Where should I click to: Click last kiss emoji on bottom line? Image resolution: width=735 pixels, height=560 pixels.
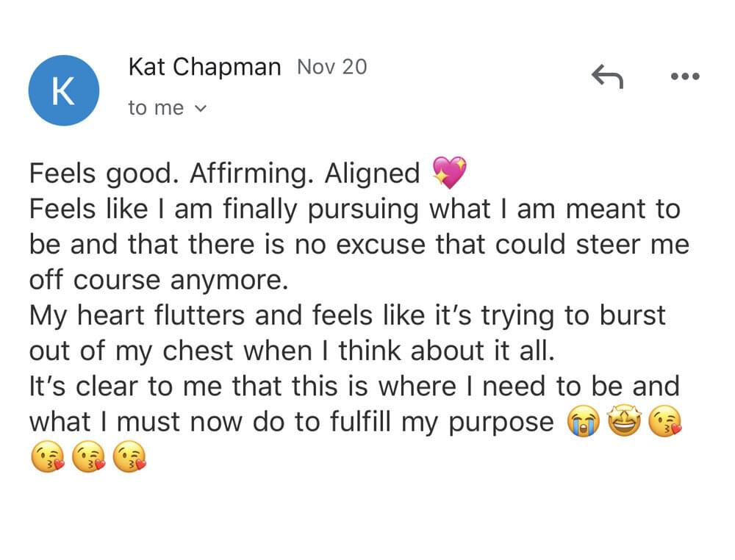(130, 456)
